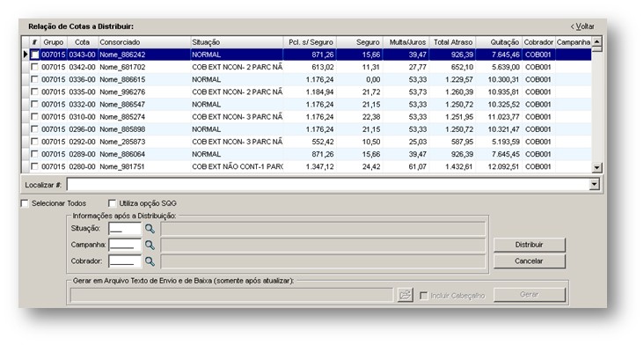Click the Distribuir button
The height and width of the screenshot is (345, 644).
[529, 245]
